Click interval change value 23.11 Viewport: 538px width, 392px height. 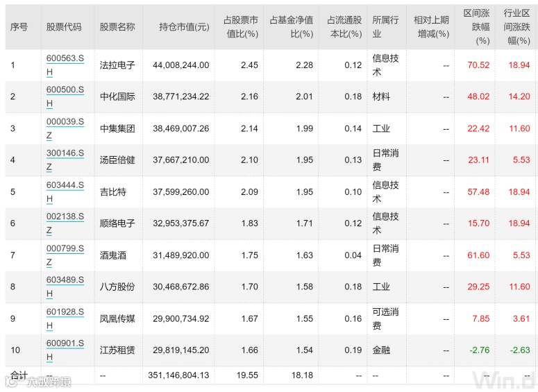pyautogui.click(x=478, y=160)
